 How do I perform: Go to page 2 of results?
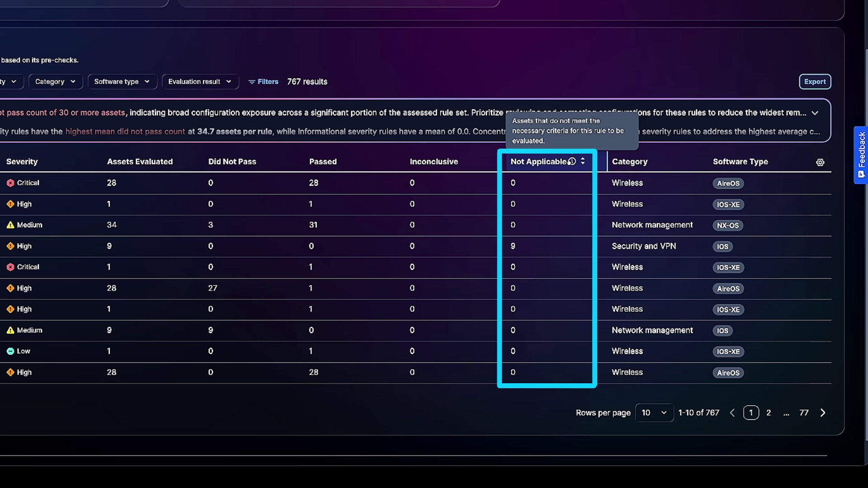coord(769,413)
